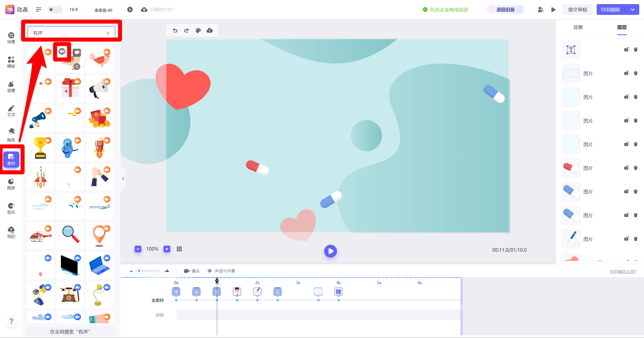Open the hamburger menu icon
Screen dimensions: 644x338
(39, 9)
